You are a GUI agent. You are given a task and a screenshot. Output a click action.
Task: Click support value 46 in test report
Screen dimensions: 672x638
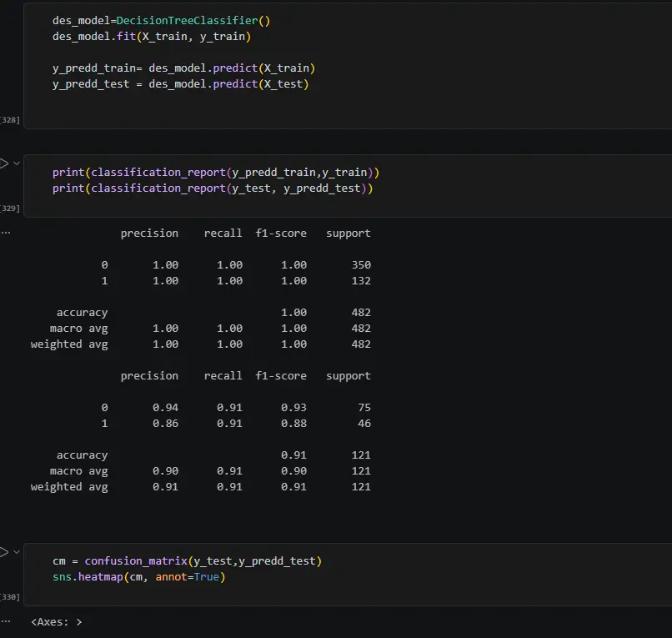364,424
